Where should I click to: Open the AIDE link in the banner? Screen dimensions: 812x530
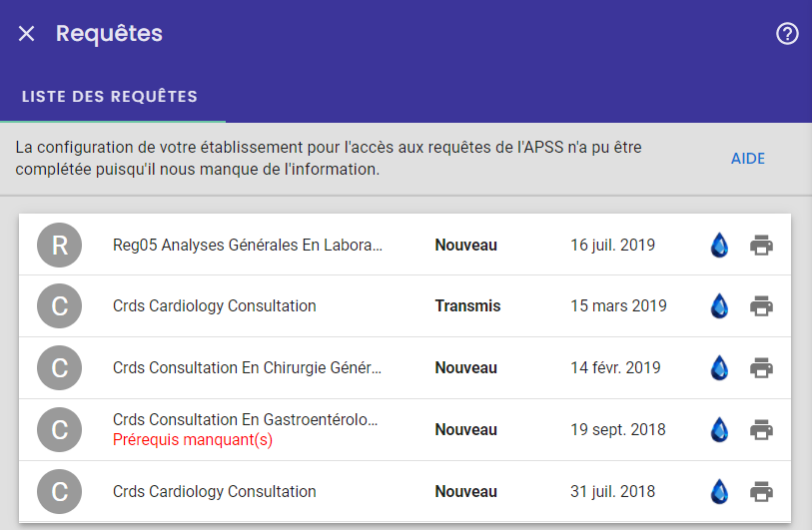tap(747, 159)
